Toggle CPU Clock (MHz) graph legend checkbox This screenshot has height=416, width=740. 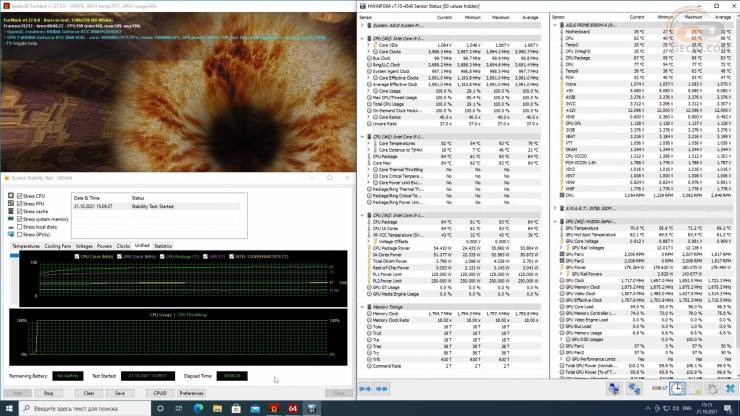(x=77, y=256)
